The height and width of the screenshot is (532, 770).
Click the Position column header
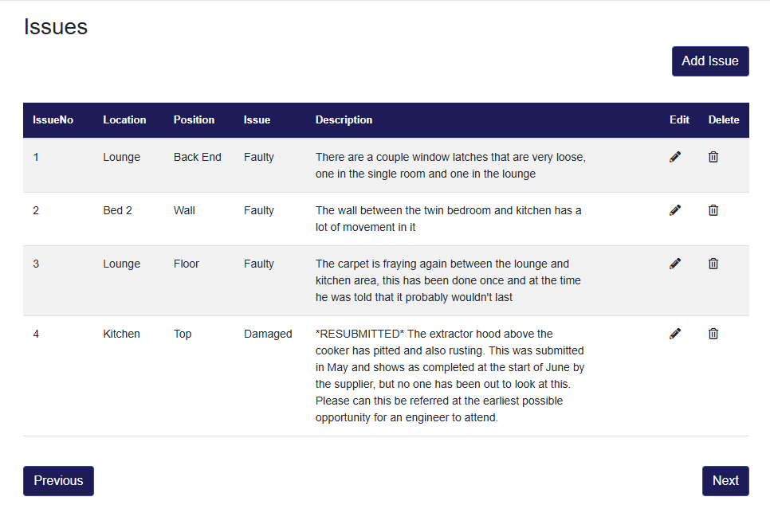(x=194, y=120)
